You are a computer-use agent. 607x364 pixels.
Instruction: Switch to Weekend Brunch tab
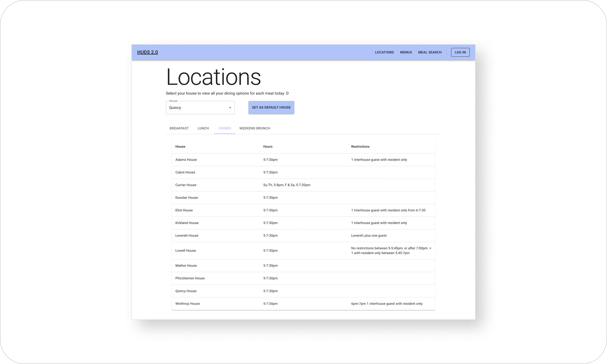[x=254, y=128]
